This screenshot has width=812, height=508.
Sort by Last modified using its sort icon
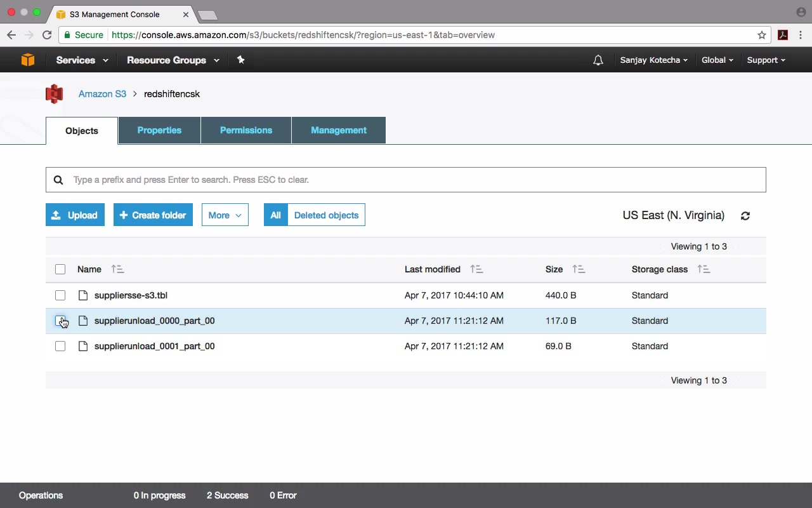click(476, 269)
